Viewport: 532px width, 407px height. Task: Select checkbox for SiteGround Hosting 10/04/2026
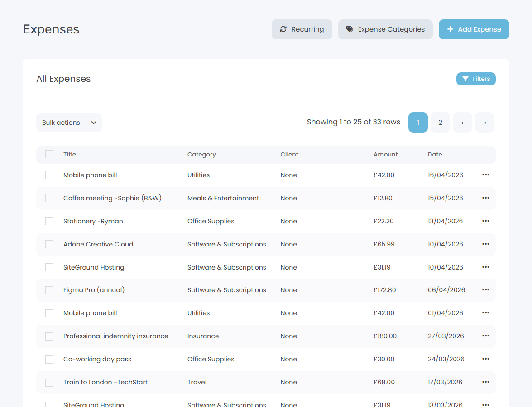coord(49,267)
